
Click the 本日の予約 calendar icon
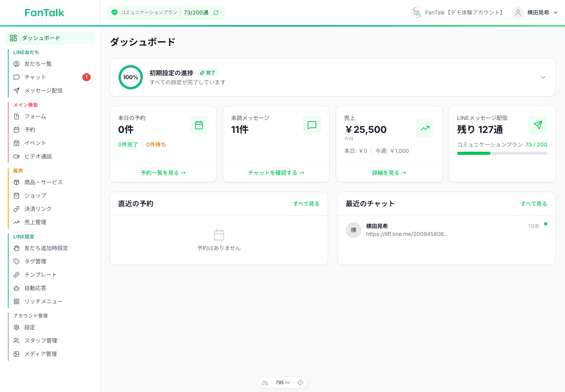coord(199,125)
